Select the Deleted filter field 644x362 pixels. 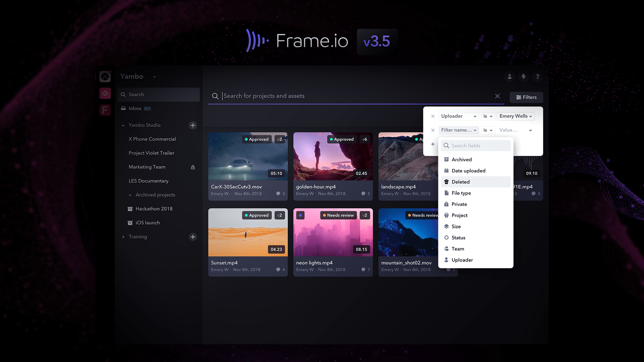(x=460, y=182)
